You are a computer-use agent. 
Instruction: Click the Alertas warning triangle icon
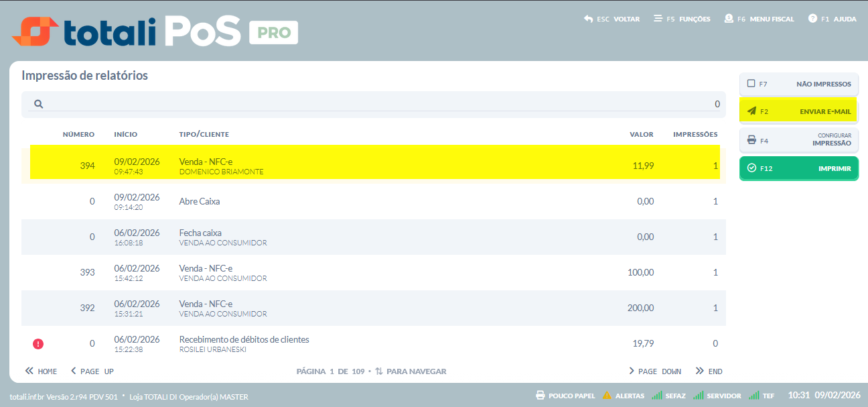607,396
